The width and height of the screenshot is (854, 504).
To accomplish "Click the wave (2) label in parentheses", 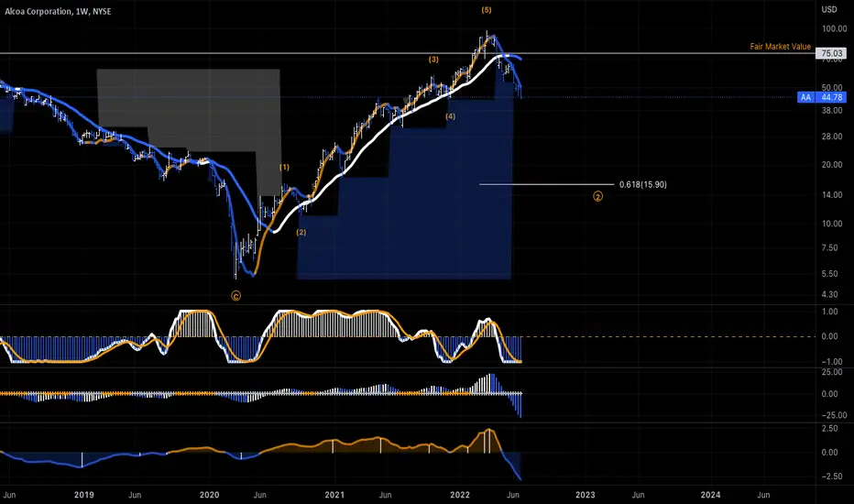I will click(301, 233).
